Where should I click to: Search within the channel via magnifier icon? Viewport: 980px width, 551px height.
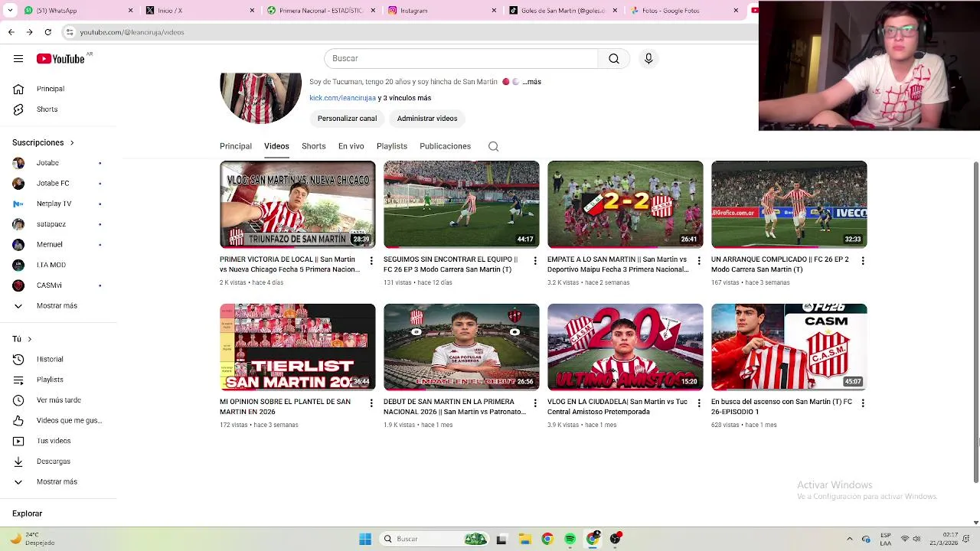494,146
